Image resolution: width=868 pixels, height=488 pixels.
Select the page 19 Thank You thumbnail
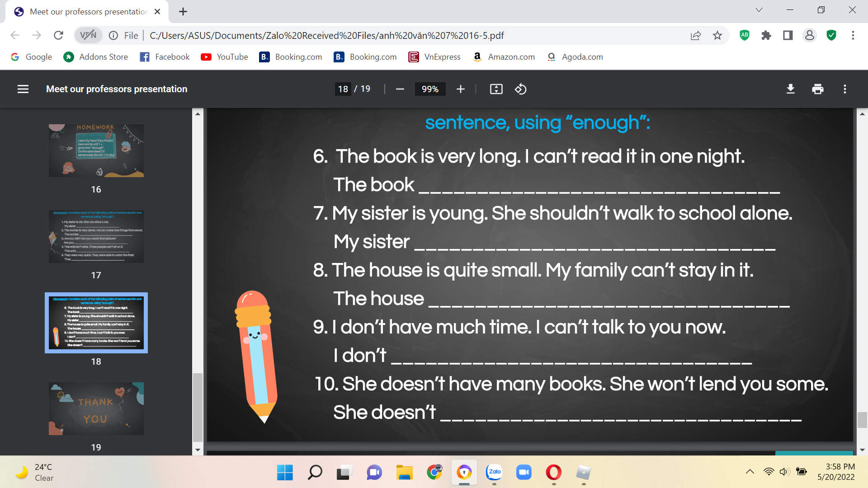(96, 408)
